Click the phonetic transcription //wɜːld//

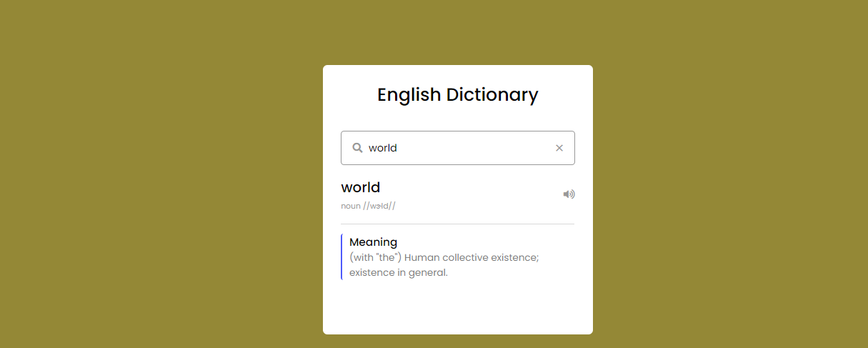point(379,206)
